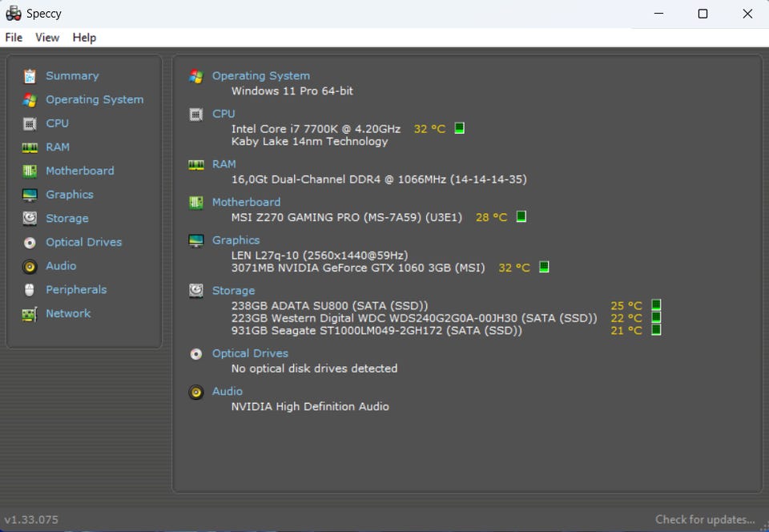Viewport: 769px width, 532px height.
Task: Click Check for updates link
Action: coord(705,520)
